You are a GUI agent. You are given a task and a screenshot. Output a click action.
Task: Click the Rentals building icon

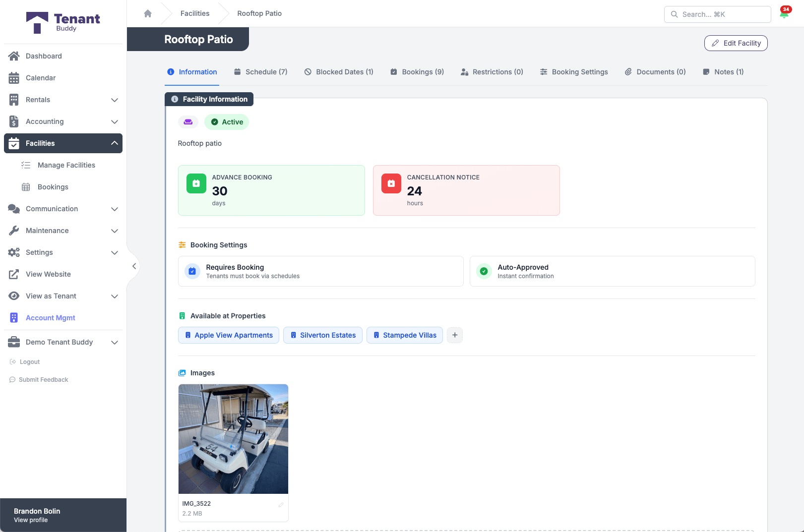14,100
